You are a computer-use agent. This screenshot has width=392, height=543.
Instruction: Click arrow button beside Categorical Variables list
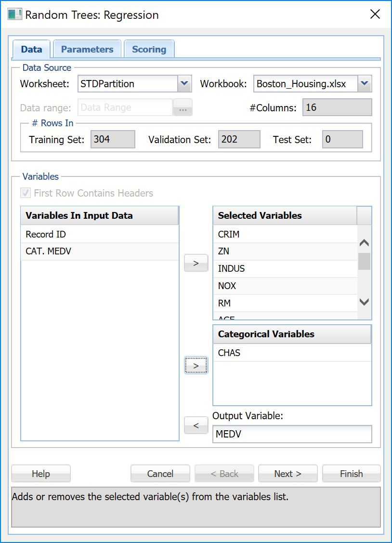click(x=196, y=366)
